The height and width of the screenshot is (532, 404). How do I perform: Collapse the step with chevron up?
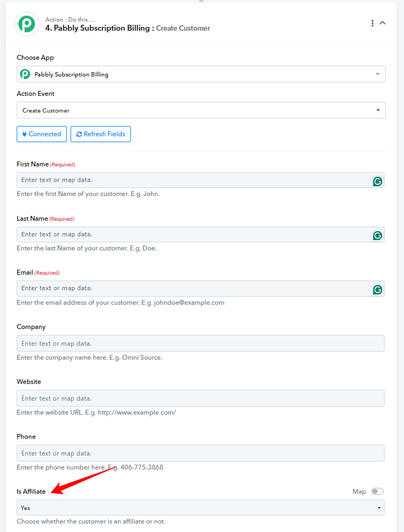[382, 23]
